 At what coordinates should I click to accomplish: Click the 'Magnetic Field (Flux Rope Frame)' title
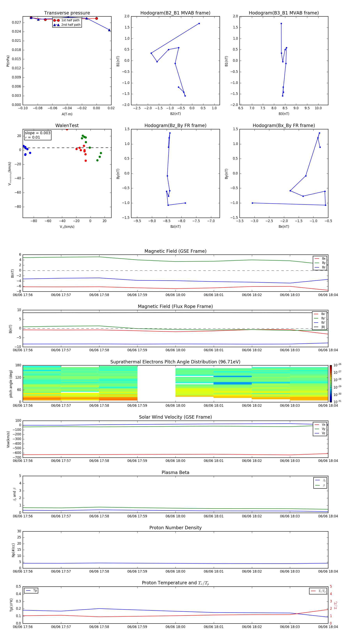point(175,307)
